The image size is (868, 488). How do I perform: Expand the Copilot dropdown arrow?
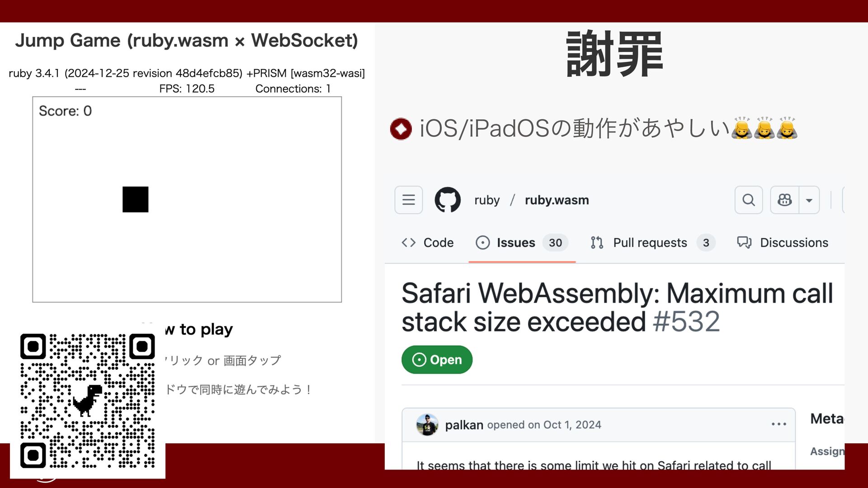point(809,200)
